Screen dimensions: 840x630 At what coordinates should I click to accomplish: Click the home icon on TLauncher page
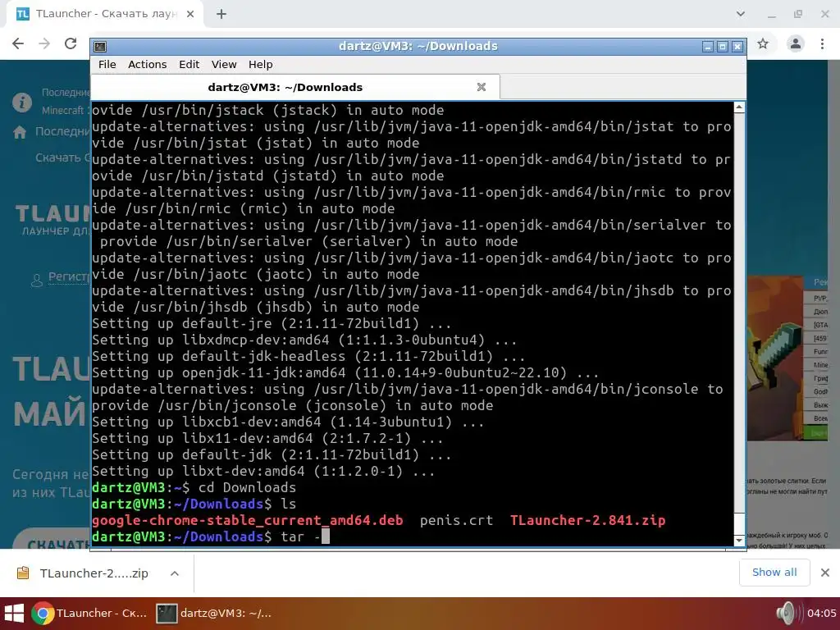(20, 132)
